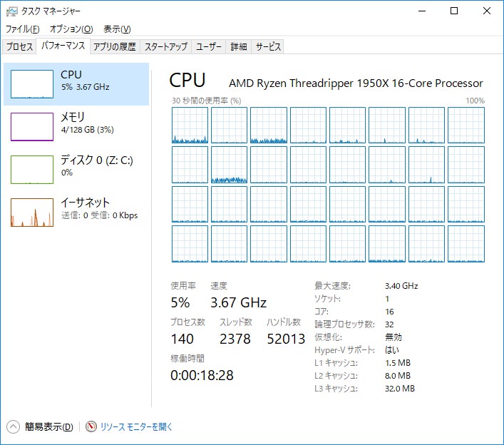The height and width of the screenshot is (445, 504).
Task: Click the Resource Monitor icon at bottom
Action: click(91, 426)
